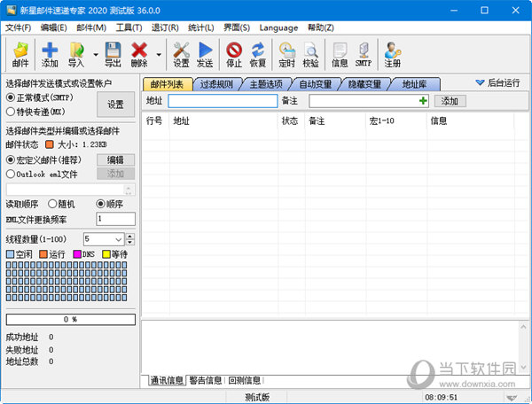Focus the 地址 input field
The image size is (532, 404).
tap(223, 101)
